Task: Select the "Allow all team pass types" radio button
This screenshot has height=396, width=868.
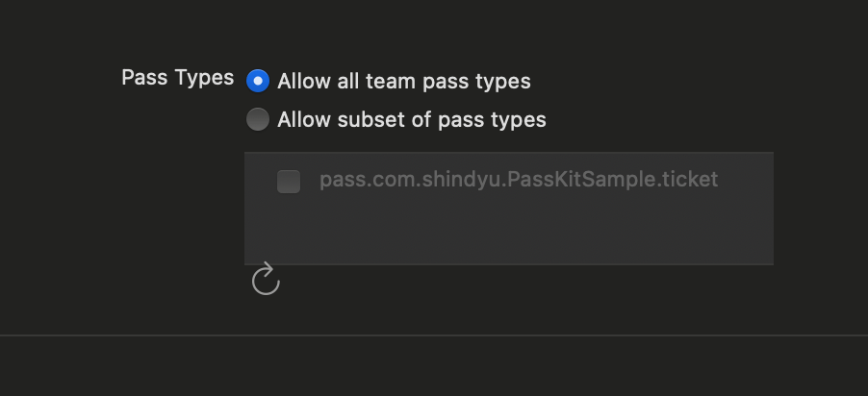Action: click(x=258, y=81)
